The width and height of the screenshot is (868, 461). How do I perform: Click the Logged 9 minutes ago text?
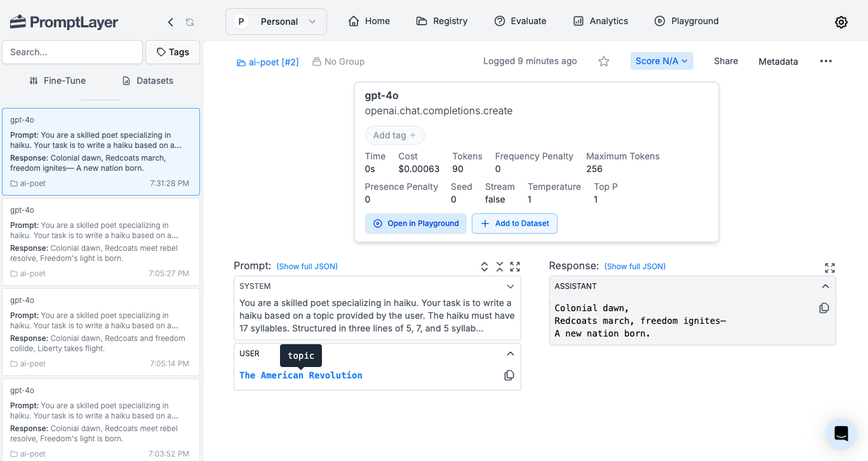coord(530,61)
